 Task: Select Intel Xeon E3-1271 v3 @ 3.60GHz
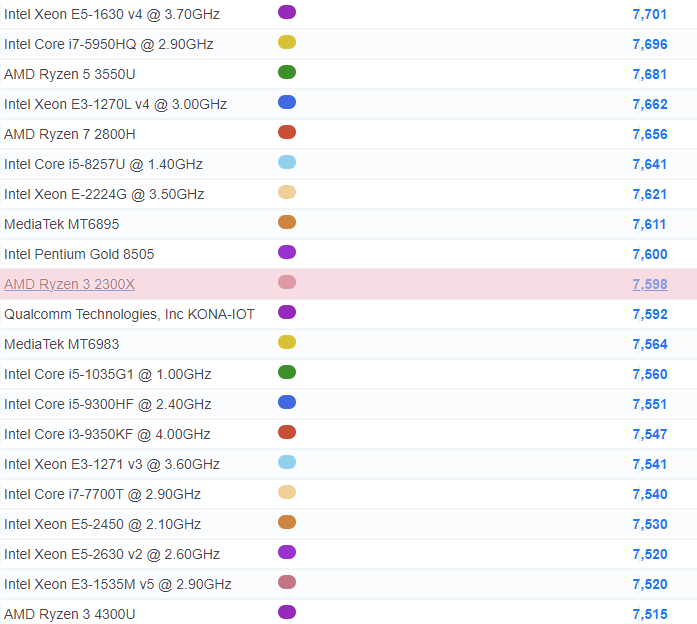[x=112, y=464]
